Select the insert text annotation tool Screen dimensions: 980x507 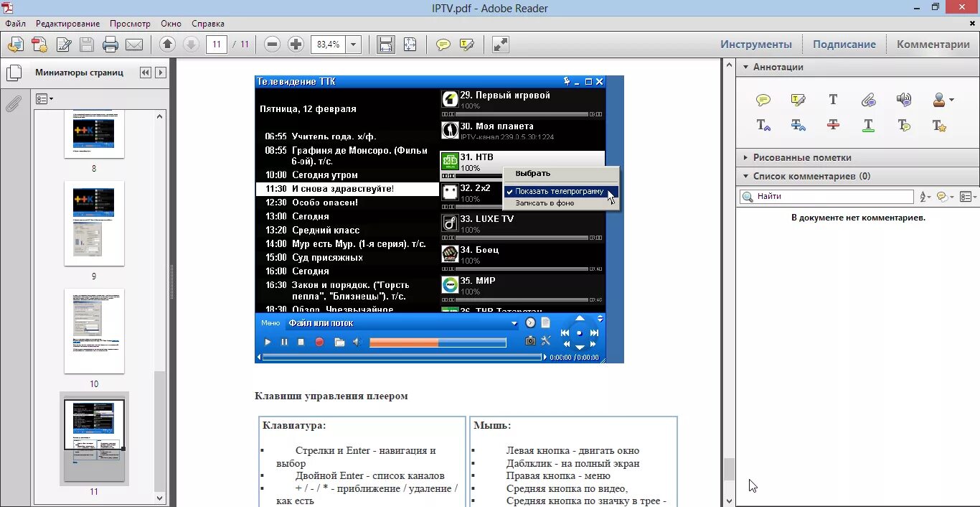(764, 125)
